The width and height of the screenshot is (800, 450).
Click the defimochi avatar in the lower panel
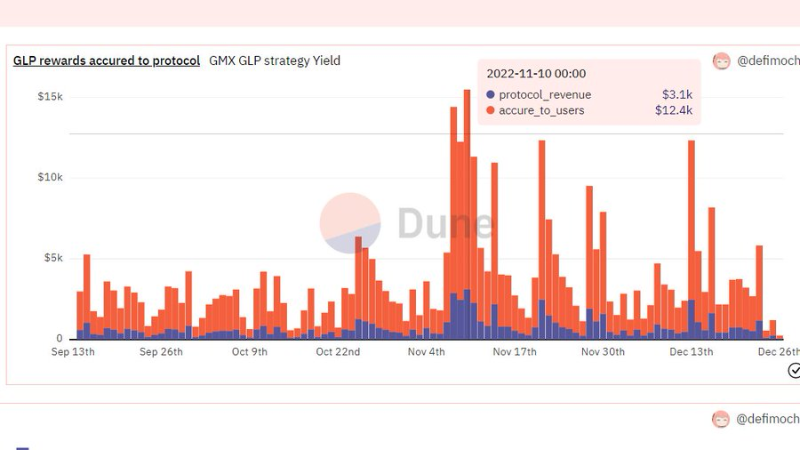(721, 419)
